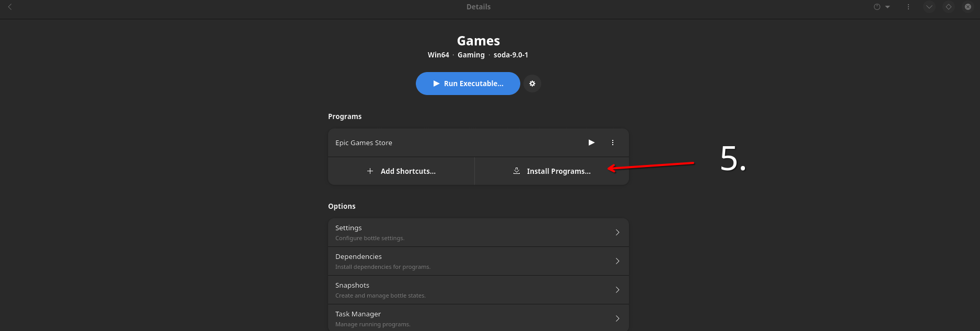
Task: Open the Snapshots options row
Action: tap(470, 290)
